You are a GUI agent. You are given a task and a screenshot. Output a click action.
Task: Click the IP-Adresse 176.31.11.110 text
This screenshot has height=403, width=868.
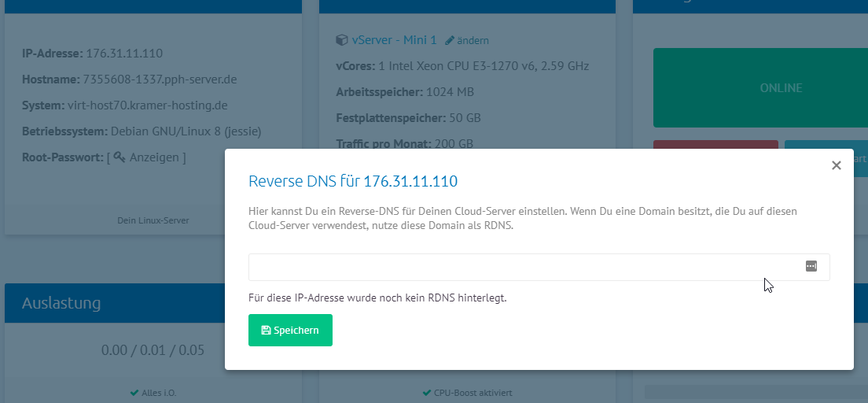point(93,54)
